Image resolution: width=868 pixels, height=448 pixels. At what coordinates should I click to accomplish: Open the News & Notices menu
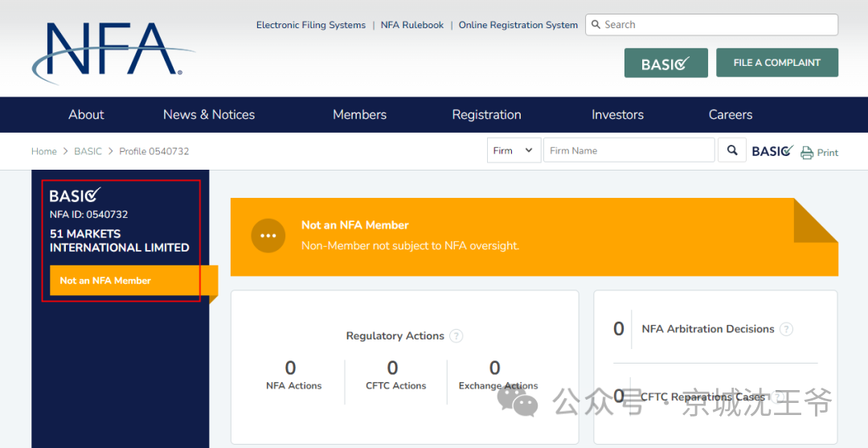click(209, 115)
